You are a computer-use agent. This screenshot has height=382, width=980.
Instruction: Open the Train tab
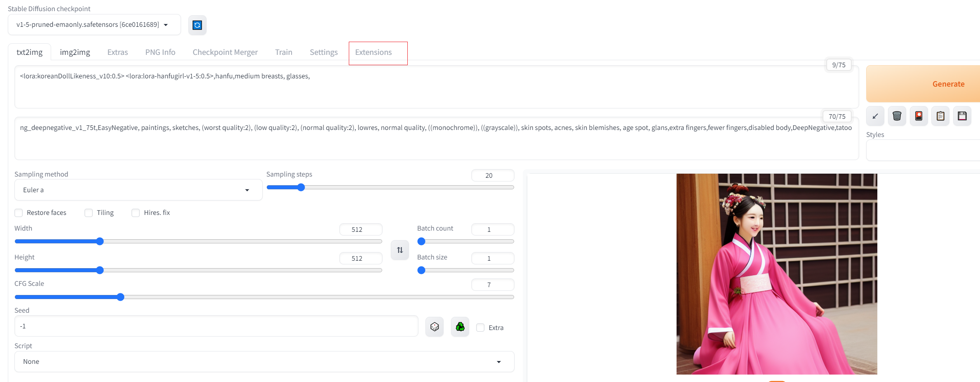(x=284, y=52)
